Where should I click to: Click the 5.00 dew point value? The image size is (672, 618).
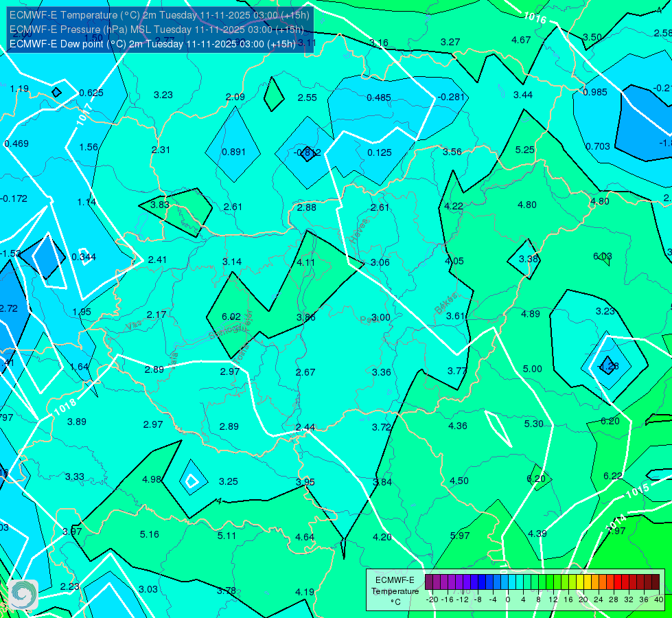tap(532, 369)
